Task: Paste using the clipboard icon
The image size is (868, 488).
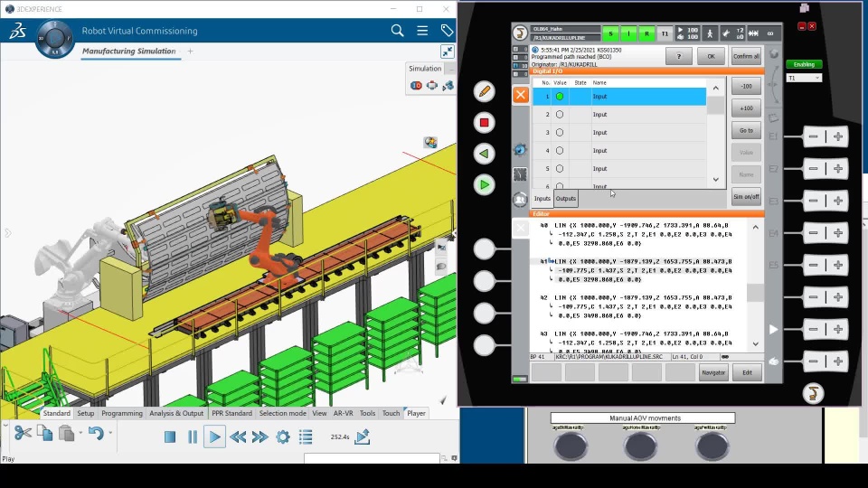Action: click(66, 433)
